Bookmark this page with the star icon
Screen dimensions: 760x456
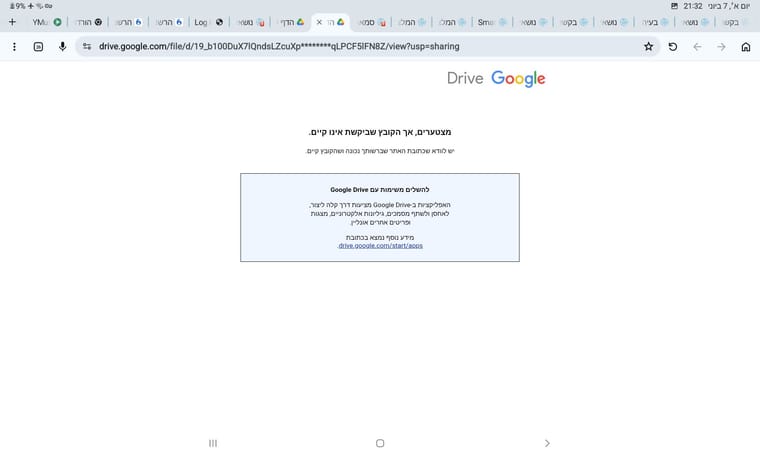click(x=649, y=47)
